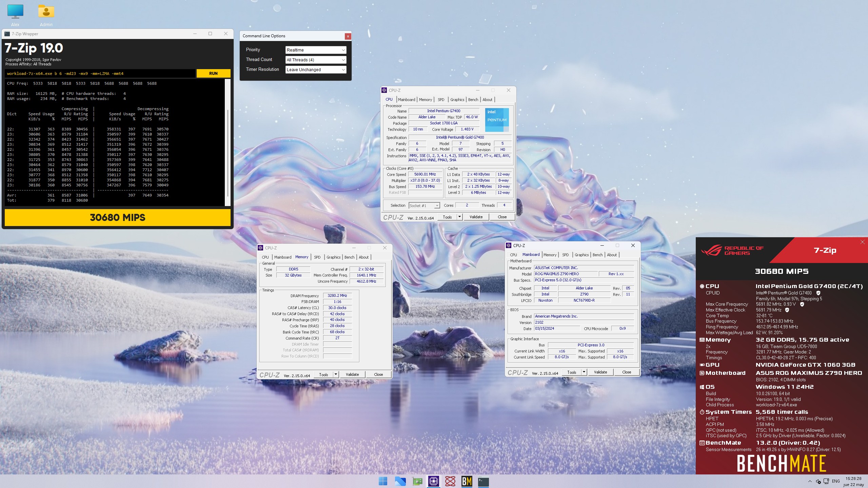The image size is (868, 488).
Task: Click the ROG Republic of Gamers logo
Action: click(x=732, y=250)
